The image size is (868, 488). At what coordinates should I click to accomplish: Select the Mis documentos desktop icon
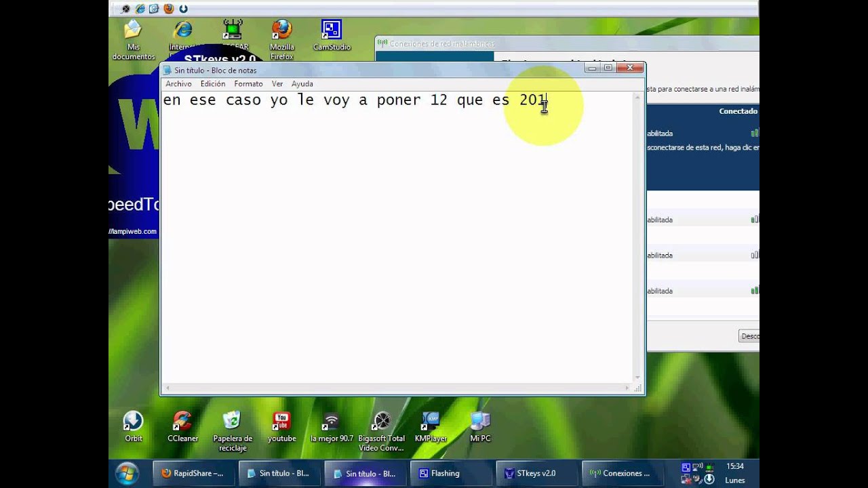pyautogui.click(x=133, y=39)
